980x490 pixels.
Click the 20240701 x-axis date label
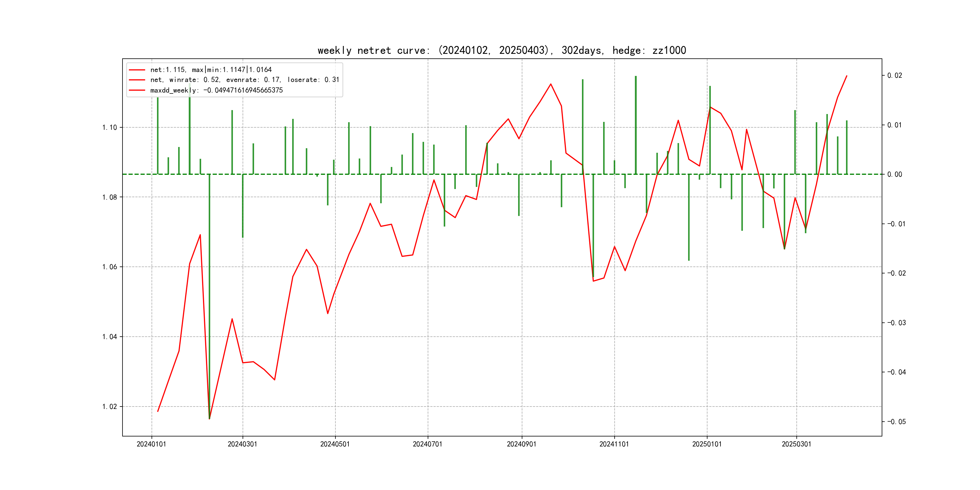(428, 444)
